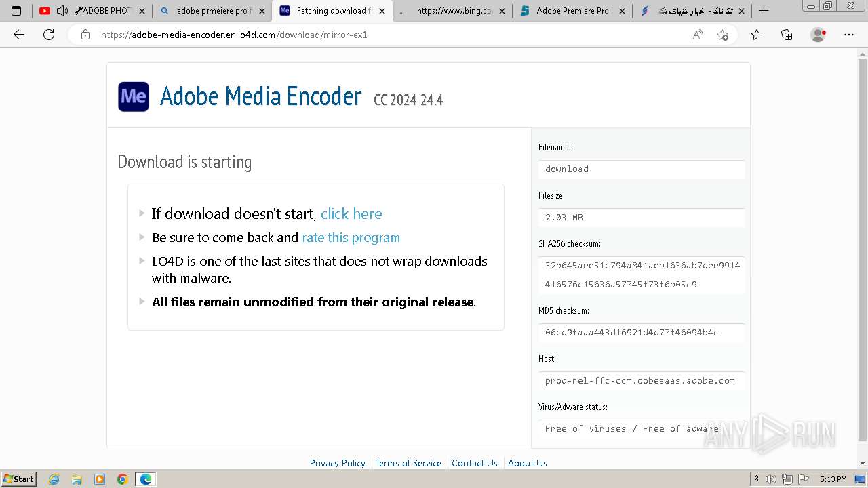The image size is (868, 488).
Task: Open a new tab with plus icon
Action: tap(764, 11)
